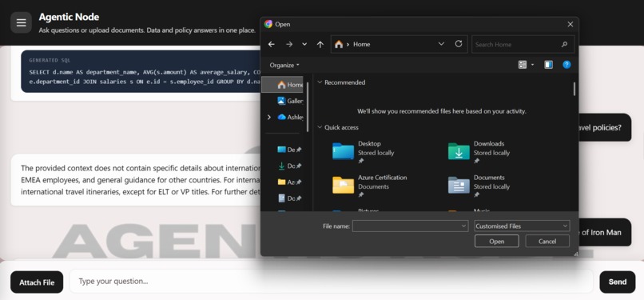Click the Home icon in address bar
Viewport: 644px width, 300px height.
pos(339,44)
